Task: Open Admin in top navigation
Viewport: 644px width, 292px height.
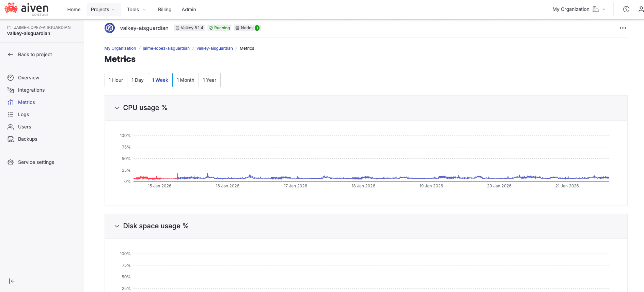Action: click(x=189, y=10)
